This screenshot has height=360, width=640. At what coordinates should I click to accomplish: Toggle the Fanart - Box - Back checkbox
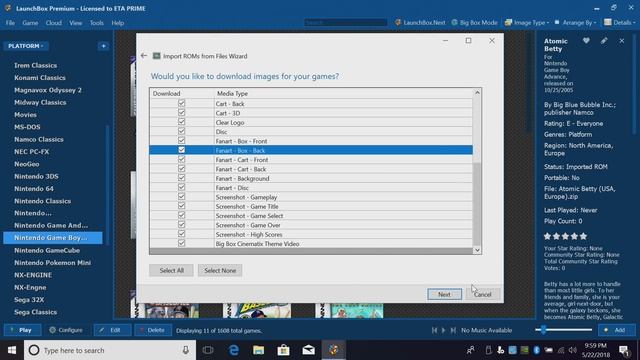click(x=182, y=150)
